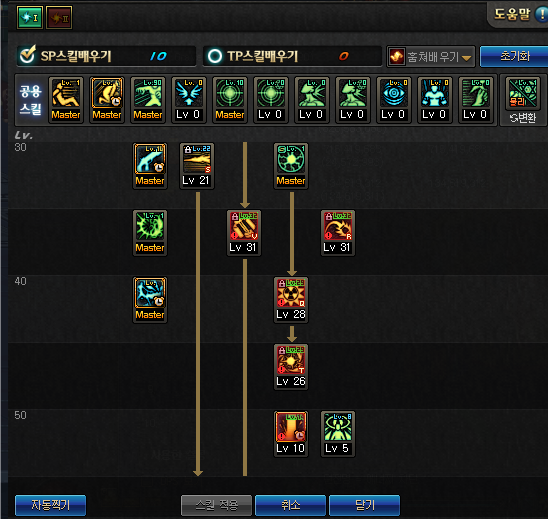The image size is (548, 519).
Task: Click the 자동찍기 auto-assign button
Action: point(50,505)
